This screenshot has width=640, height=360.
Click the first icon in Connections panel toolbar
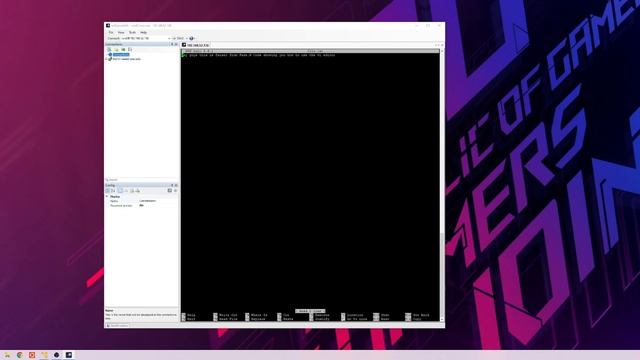(x=109, y=49)
